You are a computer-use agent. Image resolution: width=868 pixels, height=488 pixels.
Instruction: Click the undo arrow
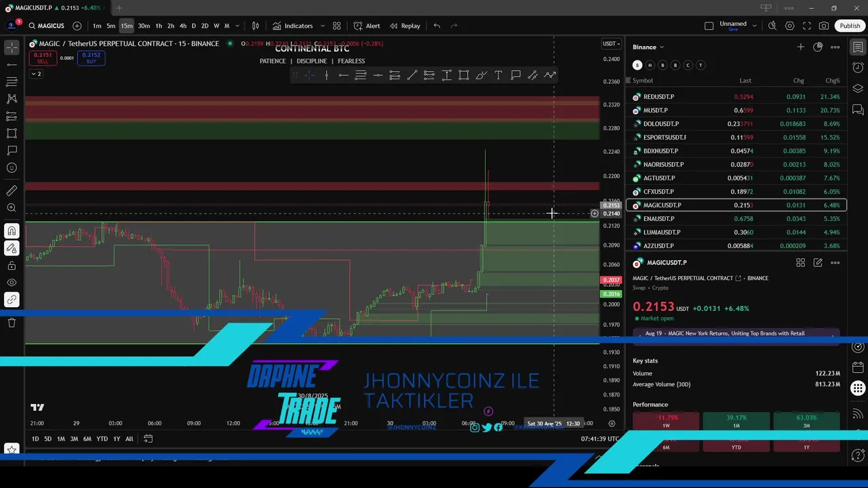click(437, 26)
